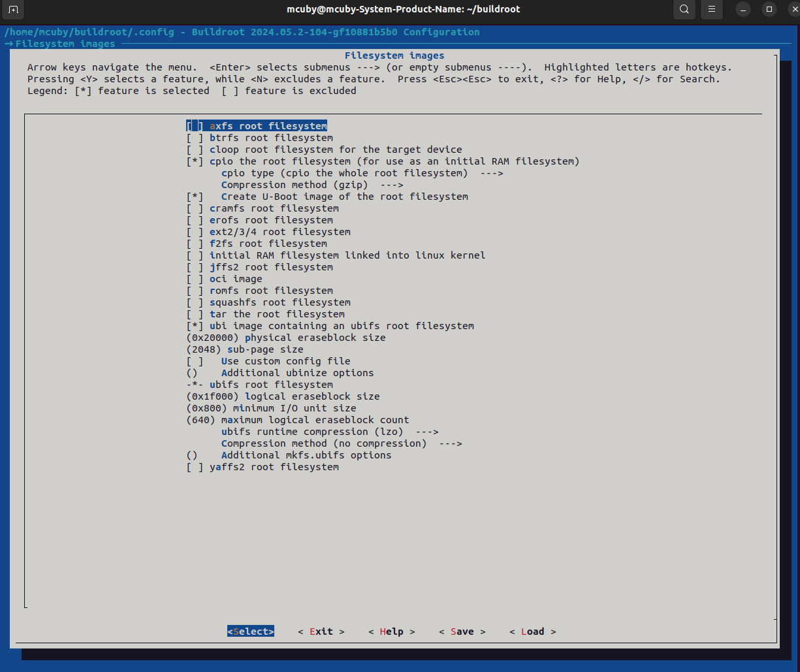Click the new terminal tab icon
The height and width of the screenshot is (672, 800).
tap(14, 9)
